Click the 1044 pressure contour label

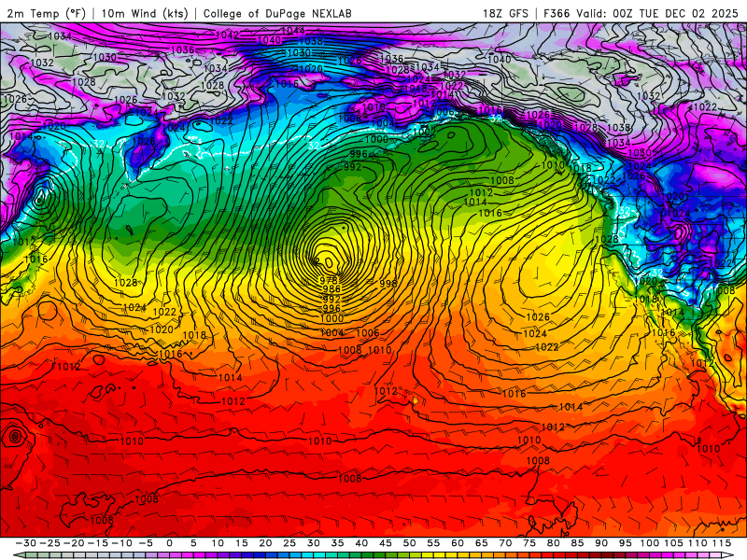click(x=293, y=31)
